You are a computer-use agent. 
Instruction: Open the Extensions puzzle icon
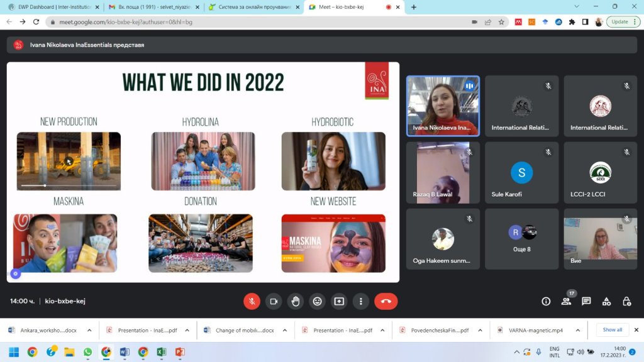[572, 22]
